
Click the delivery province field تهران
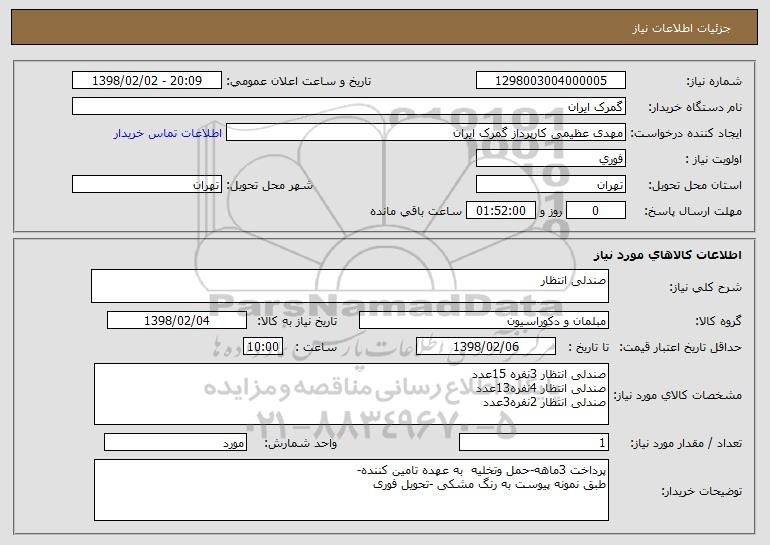coord(550,184)
